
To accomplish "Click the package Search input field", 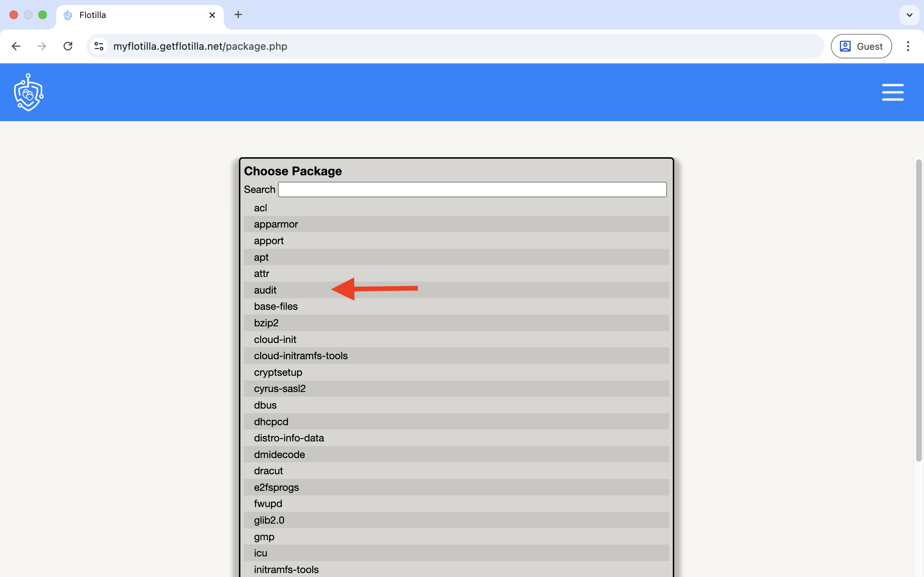I will pos(472,190).
